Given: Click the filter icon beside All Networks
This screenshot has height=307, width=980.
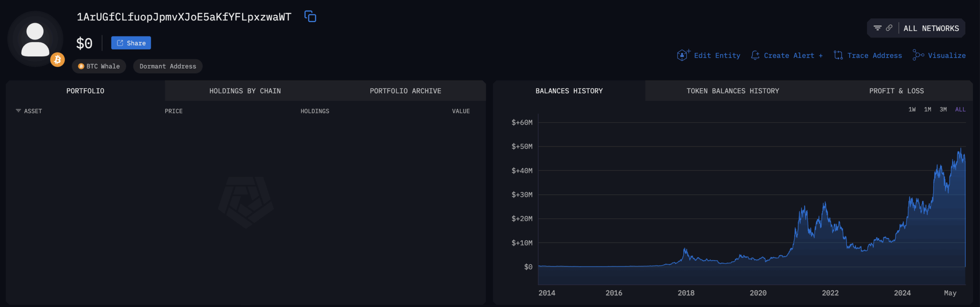Looking at the screenshot, I should pos(877,28).
